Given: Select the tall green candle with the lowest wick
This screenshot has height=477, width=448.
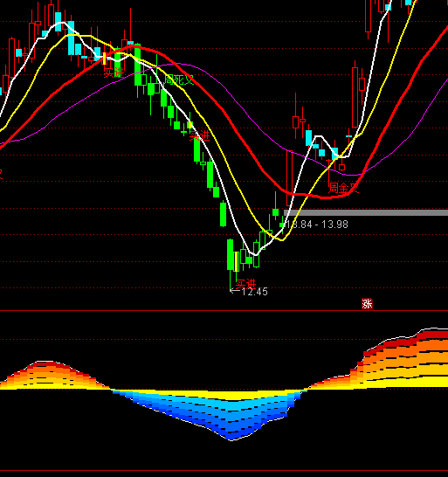Looking at the screenshot, I should click(x=230, y=254).
